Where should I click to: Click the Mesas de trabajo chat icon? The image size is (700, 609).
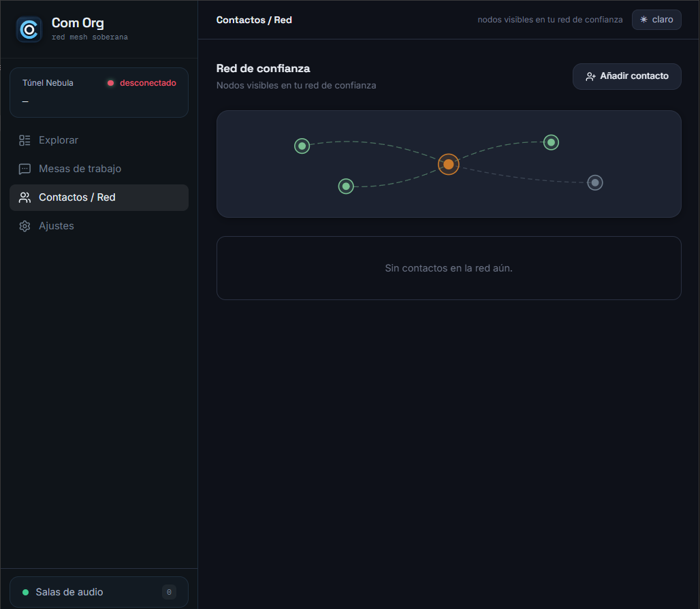pyautogui.click(x=25, y=169)
